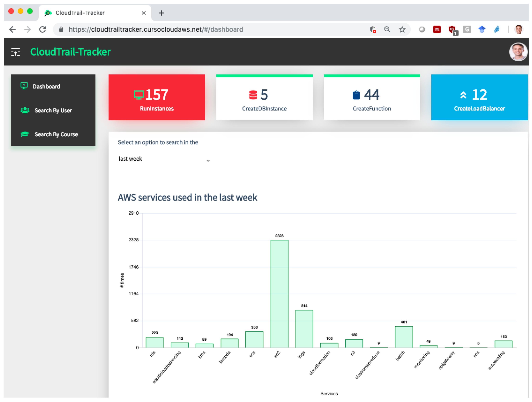Click the monitoring bar labeled 49
Screen dimensions: 532x402
click(428, 347)
